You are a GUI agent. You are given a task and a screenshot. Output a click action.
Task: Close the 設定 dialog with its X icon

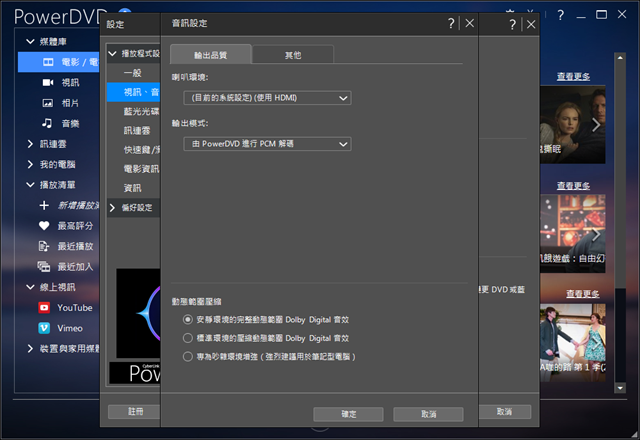point(531,24)
